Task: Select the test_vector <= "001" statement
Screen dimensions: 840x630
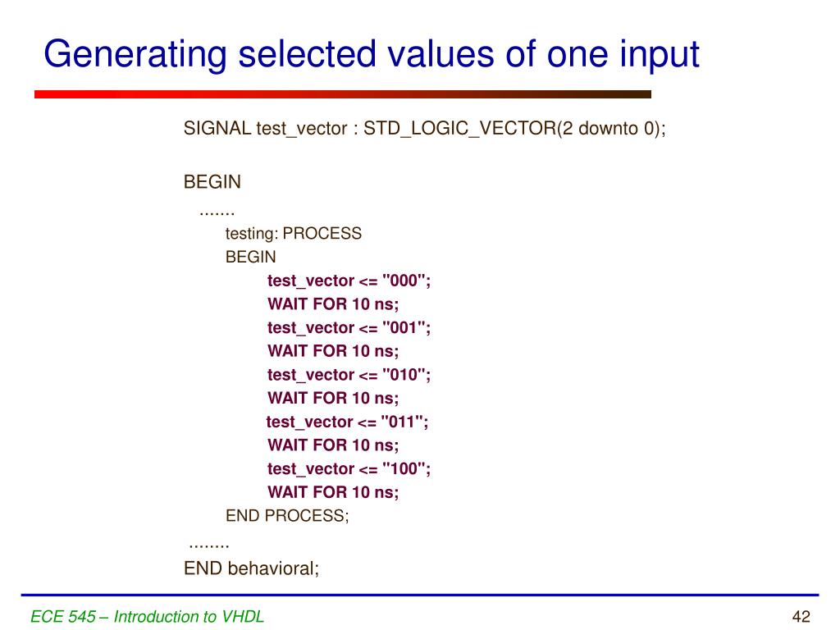Action: pos(349,327)
